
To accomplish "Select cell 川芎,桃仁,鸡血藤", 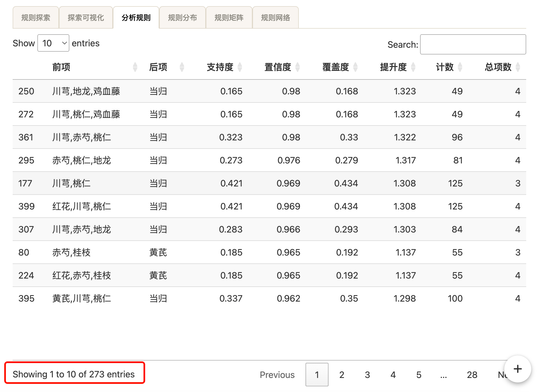I will click(x=86, y=114).
